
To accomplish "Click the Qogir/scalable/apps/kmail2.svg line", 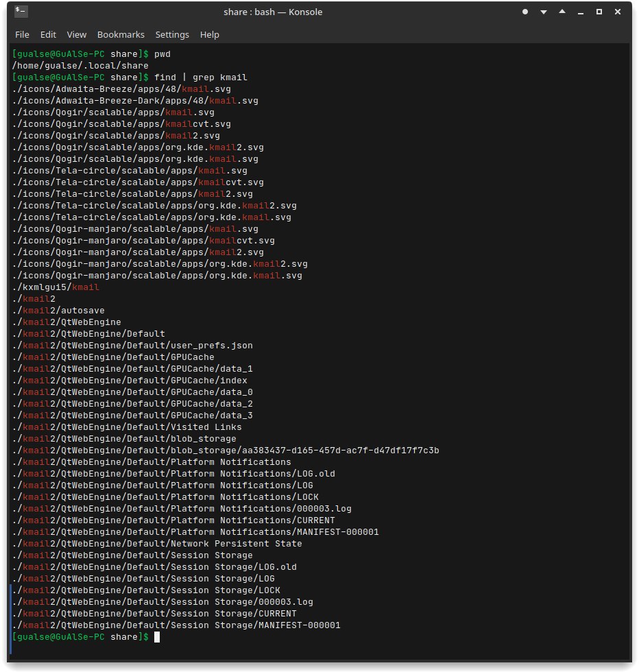I will coord(116,136).
